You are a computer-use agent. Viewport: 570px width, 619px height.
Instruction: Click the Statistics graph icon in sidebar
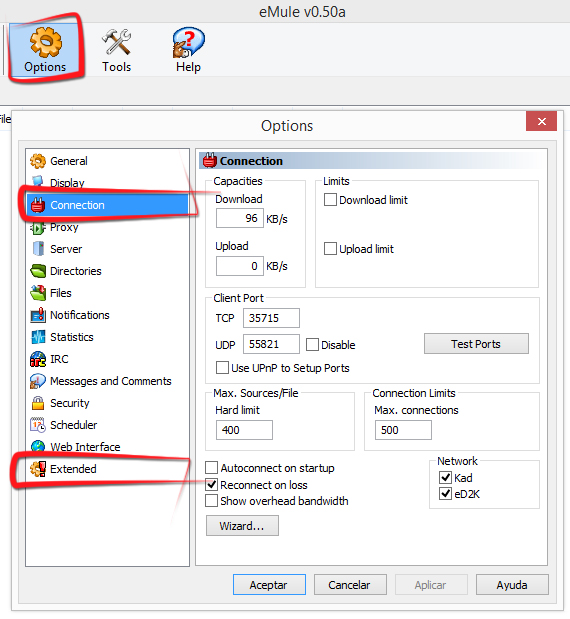tap(38, 337)
